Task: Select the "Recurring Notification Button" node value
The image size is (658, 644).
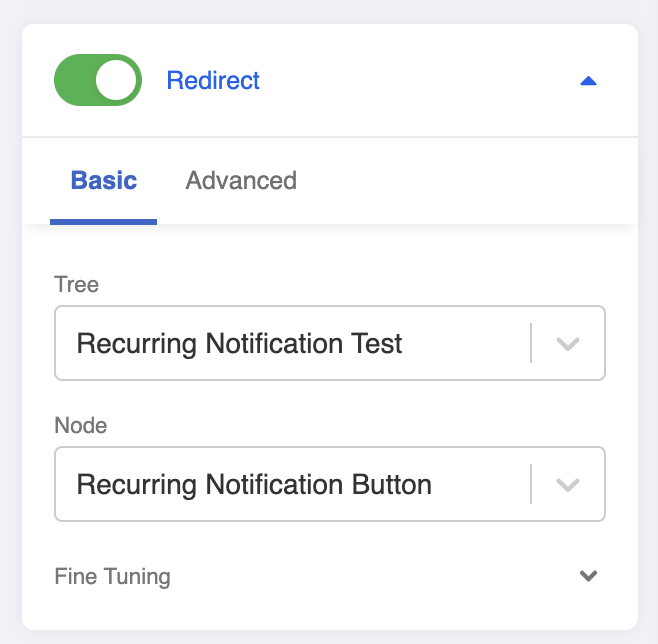Action: 254,485
